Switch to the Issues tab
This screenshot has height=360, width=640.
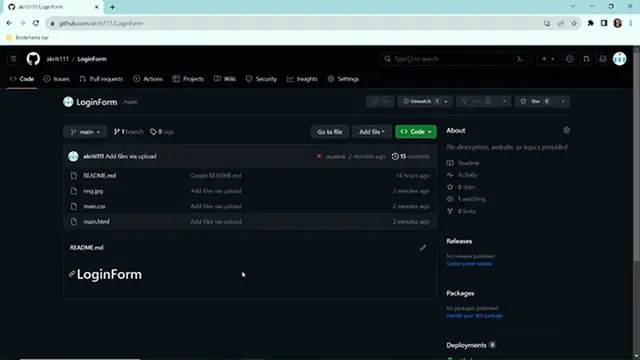(x=56, y=79)
